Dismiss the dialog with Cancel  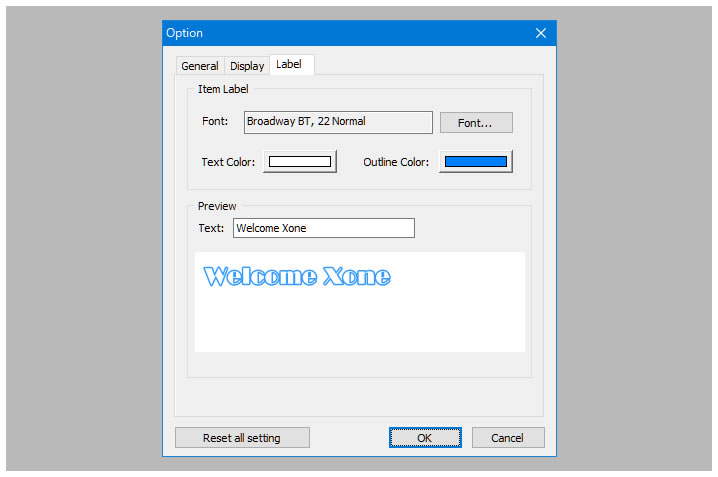point(508,437)
